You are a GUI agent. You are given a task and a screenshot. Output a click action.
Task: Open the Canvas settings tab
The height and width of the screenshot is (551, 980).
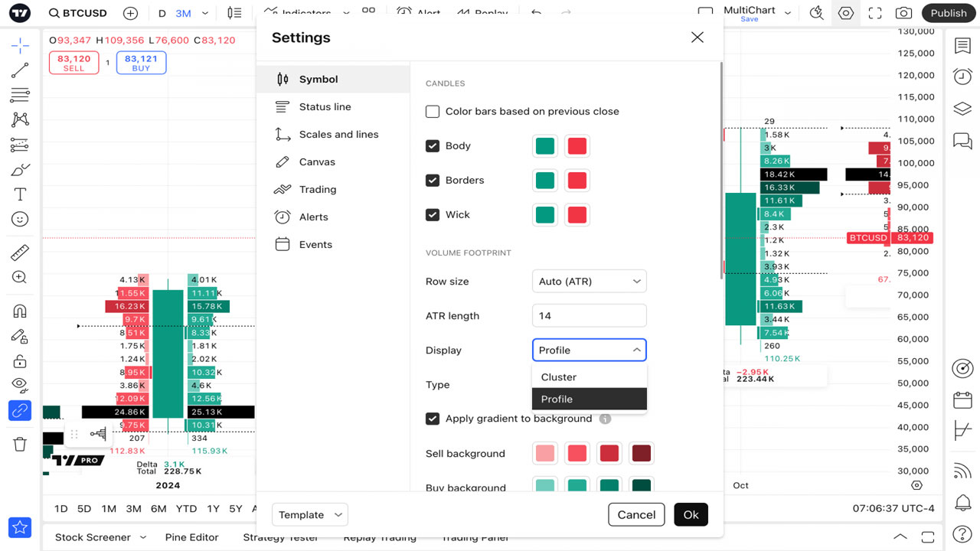317,162
